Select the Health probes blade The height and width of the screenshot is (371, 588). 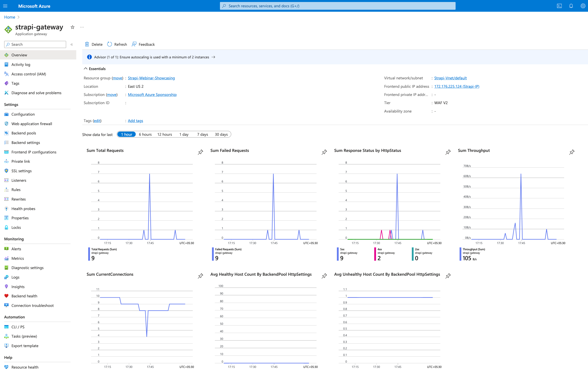pos(23,208)
